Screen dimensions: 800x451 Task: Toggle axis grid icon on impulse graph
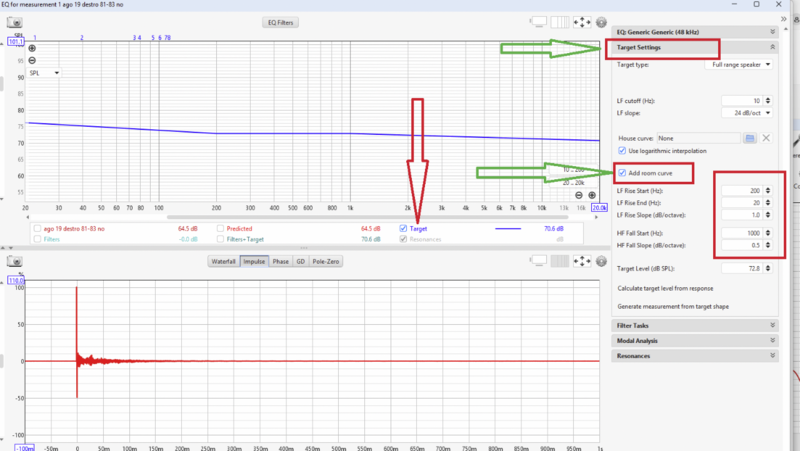(x=560, y=261)
